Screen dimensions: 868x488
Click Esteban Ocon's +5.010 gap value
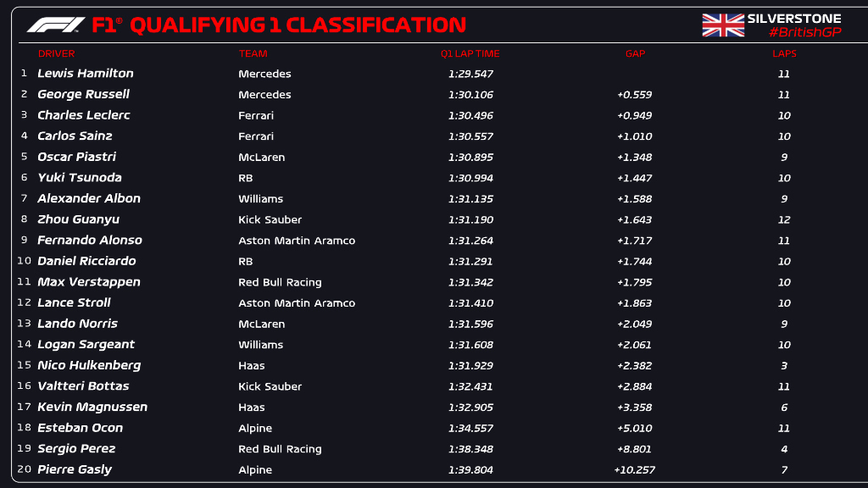(635, 428)
